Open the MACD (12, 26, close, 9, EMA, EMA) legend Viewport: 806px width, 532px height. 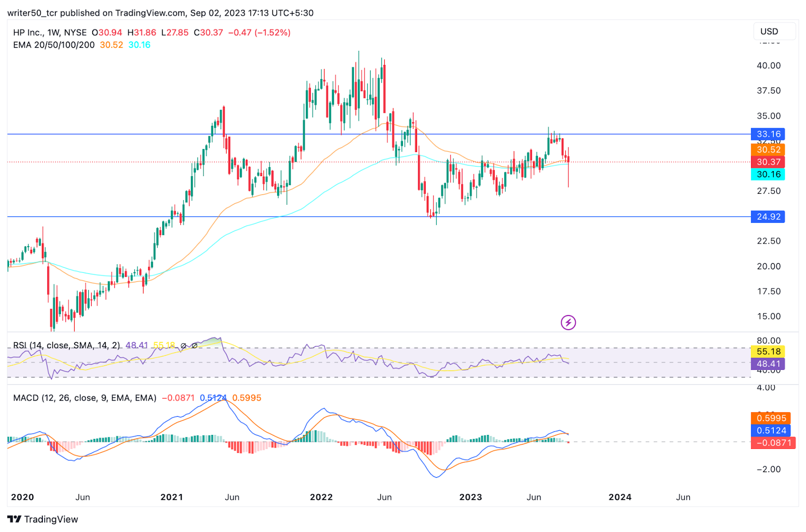[85, 398]
